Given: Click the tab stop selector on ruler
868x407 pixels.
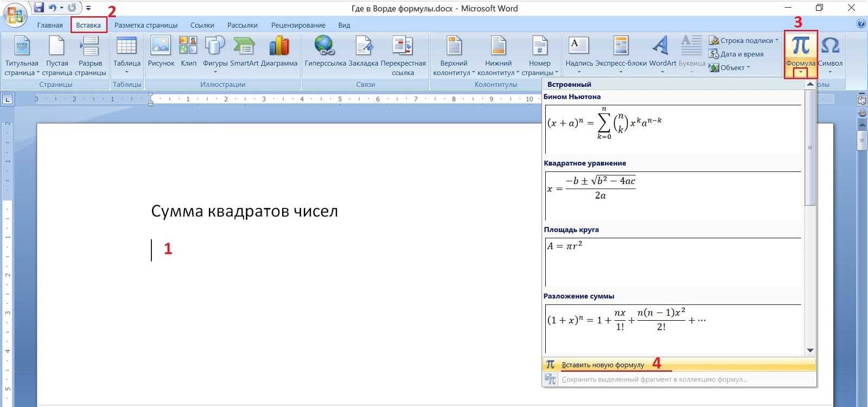Looking at the screenshot, I should coord(8,99).
